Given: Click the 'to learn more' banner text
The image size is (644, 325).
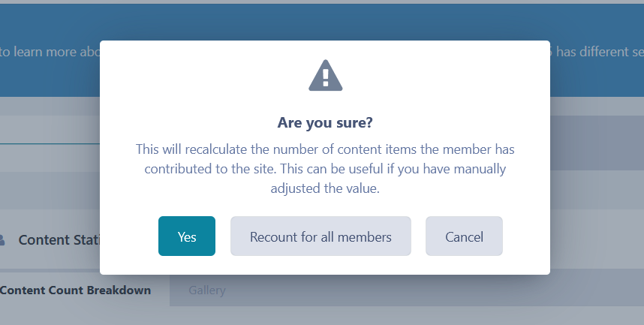Looking at the screenshot, I should point(45,53).
